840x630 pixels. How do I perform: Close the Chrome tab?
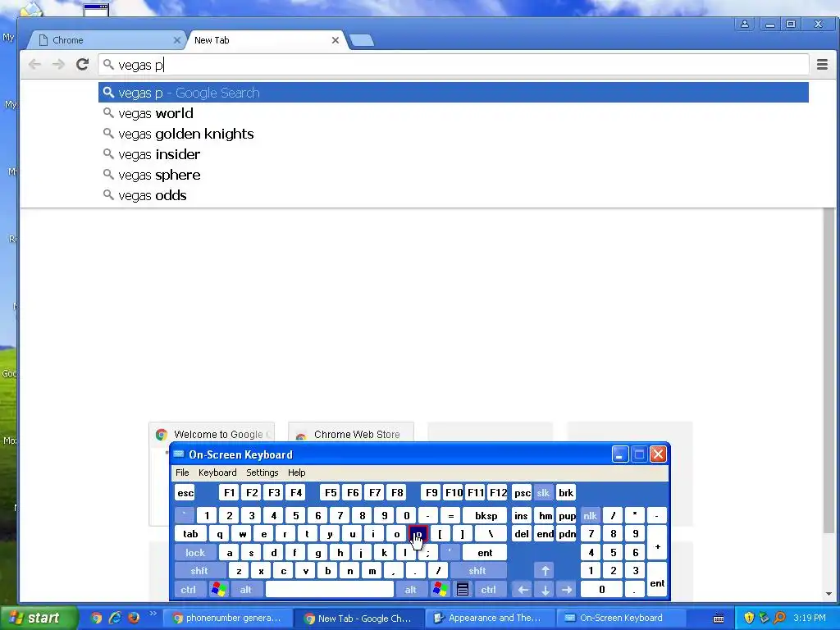(177, 40)
